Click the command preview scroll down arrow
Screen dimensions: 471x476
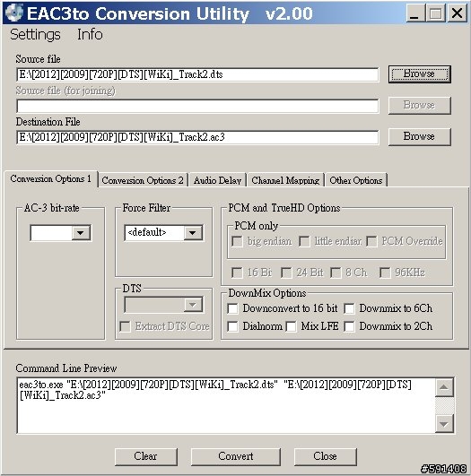point(444,424)
